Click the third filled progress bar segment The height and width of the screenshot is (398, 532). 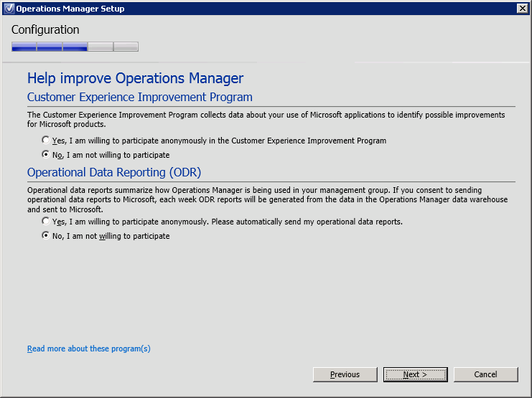75,47
